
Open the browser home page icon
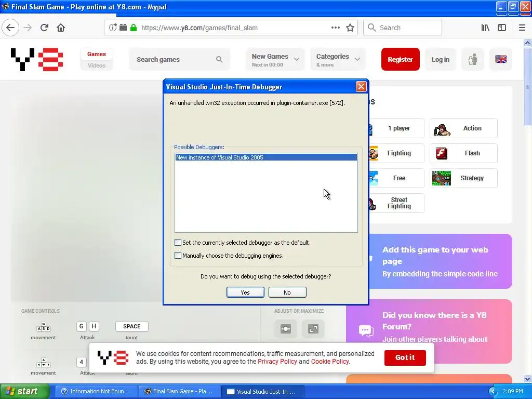(x=61, y=28)
